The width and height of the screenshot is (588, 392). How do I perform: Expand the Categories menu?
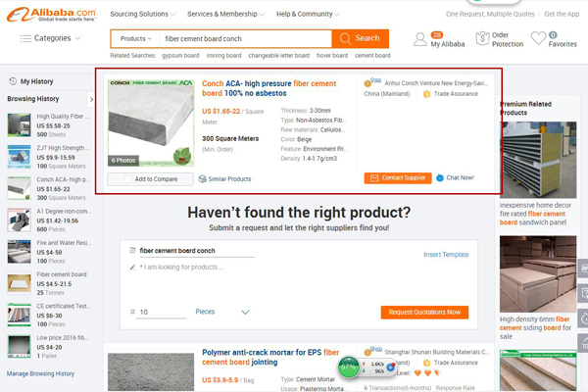pyautogui.click(x=50, y=38)
